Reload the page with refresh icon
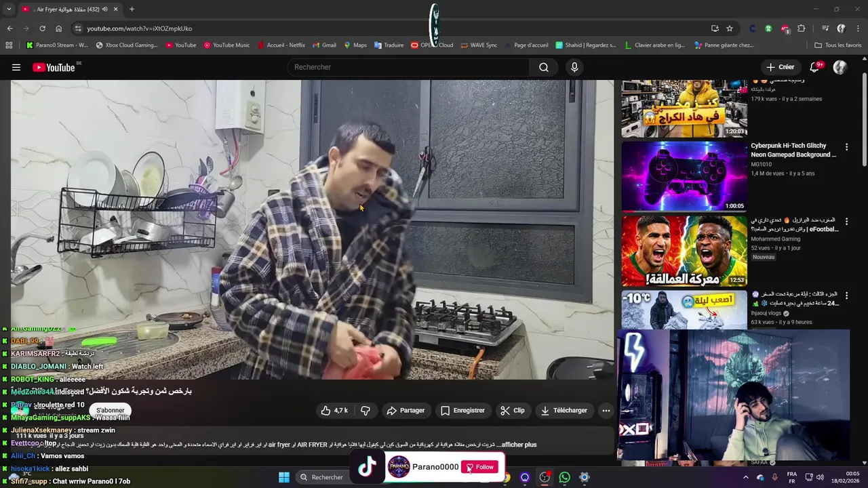The width and height of the screenshot is (868, 488). tap(42, 28)
